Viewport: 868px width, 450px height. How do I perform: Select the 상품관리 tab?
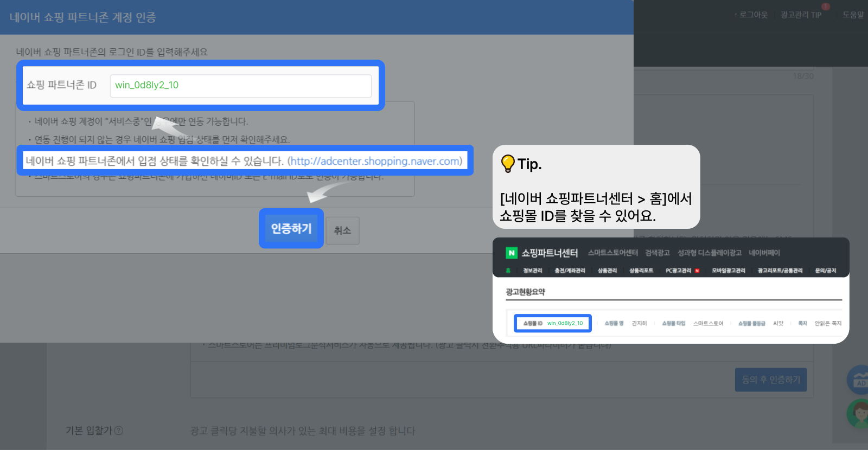(x=607, y=271)
